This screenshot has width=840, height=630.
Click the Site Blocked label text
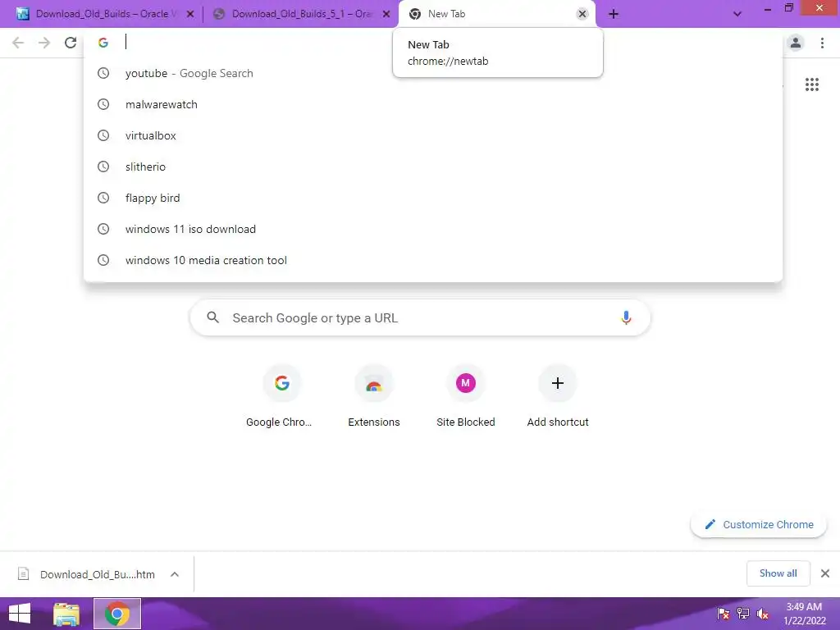pyautogui.click(x=466, y=422)
